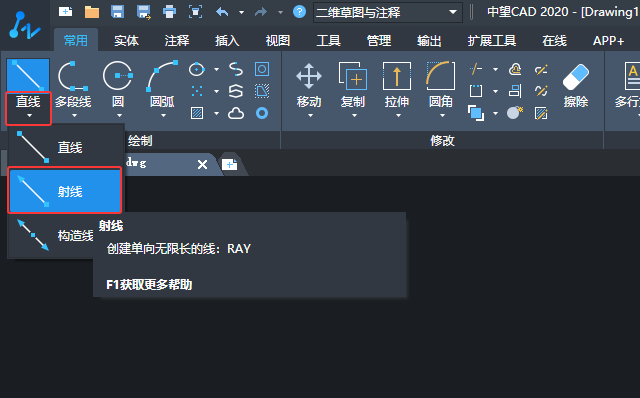Open the 插入 ribbon tab
Image resolution: width=640 pixels, height=398 pixels.
pos(227,41)
